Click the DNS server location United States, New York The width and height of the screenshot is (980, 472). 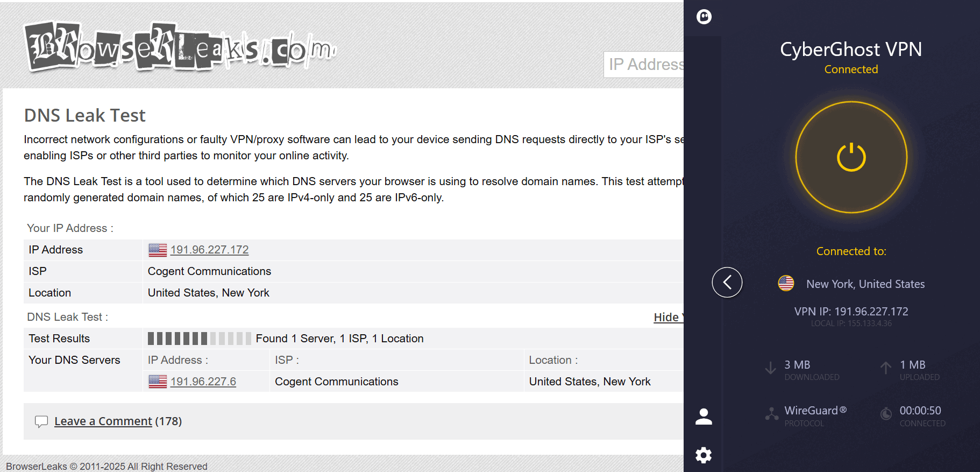(590, 382)
